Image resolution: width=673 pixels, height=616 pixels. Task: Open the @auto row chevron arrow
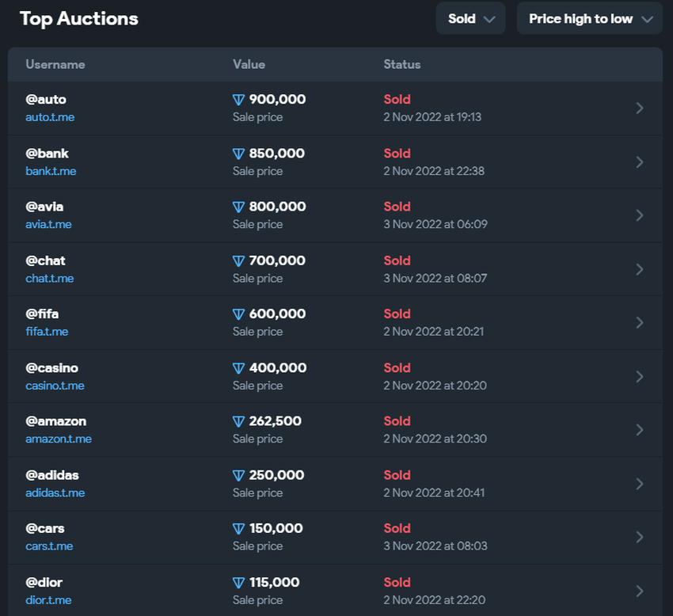point(640,108)
